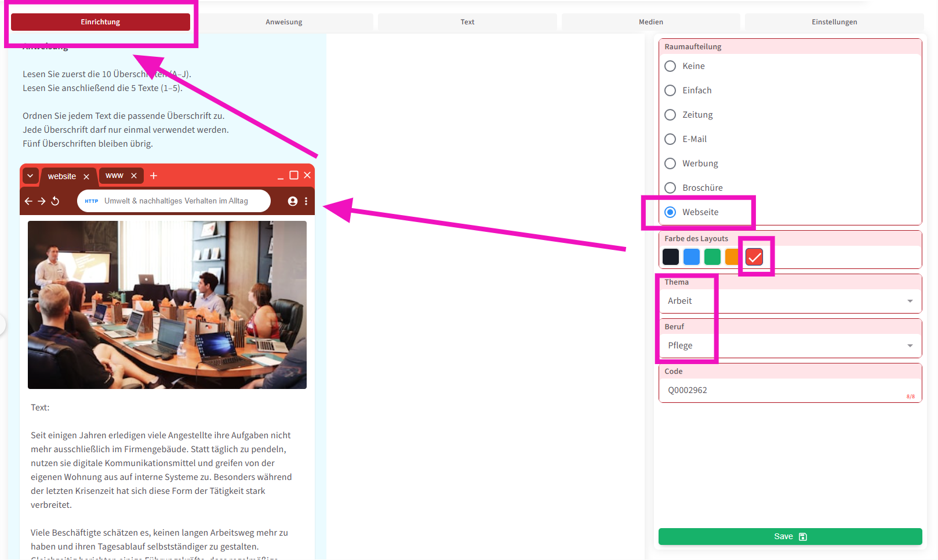Click the back arrow in mock browser

(x=28, y=201)
